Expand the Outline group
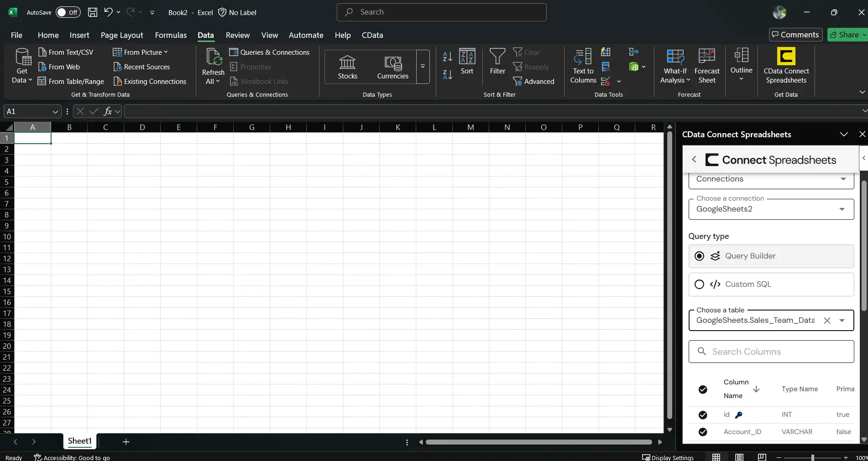Screen dimensions: 868x461 click(x=741, y=65)
